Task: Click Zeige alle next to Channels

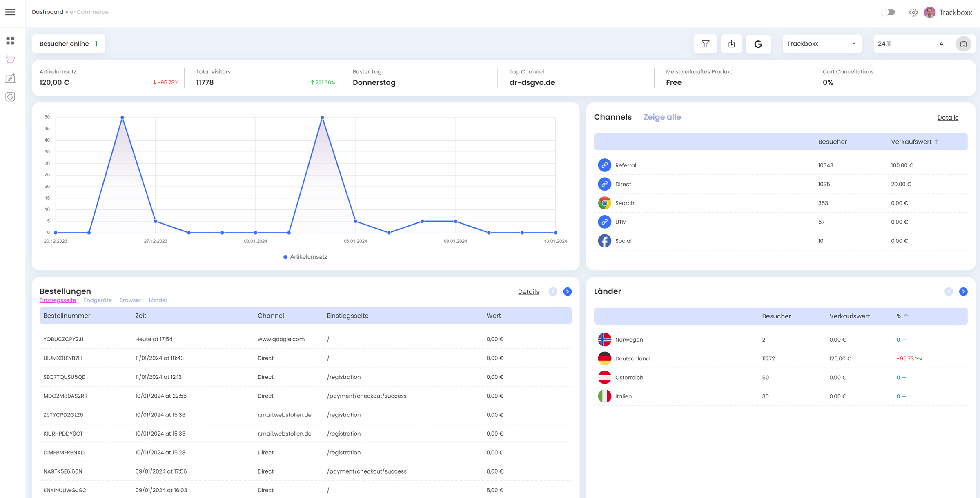Action: pyautogui.click(x=662, y=117)
